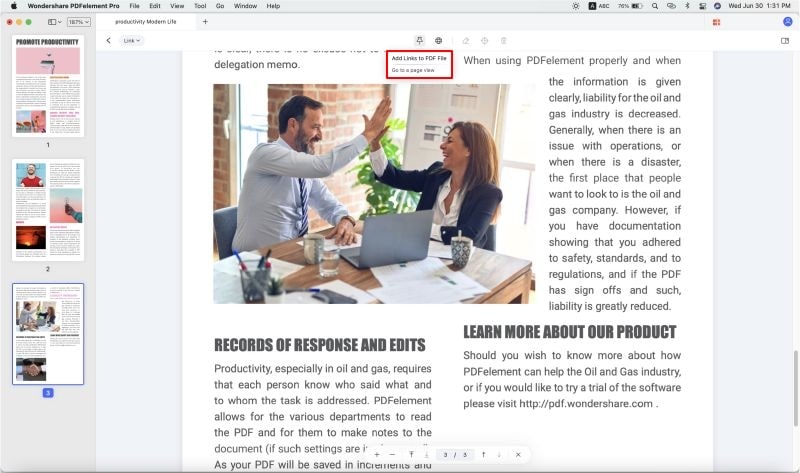
Task: Open Spotlight search in menu bar
Action: (x=655, y=6)
